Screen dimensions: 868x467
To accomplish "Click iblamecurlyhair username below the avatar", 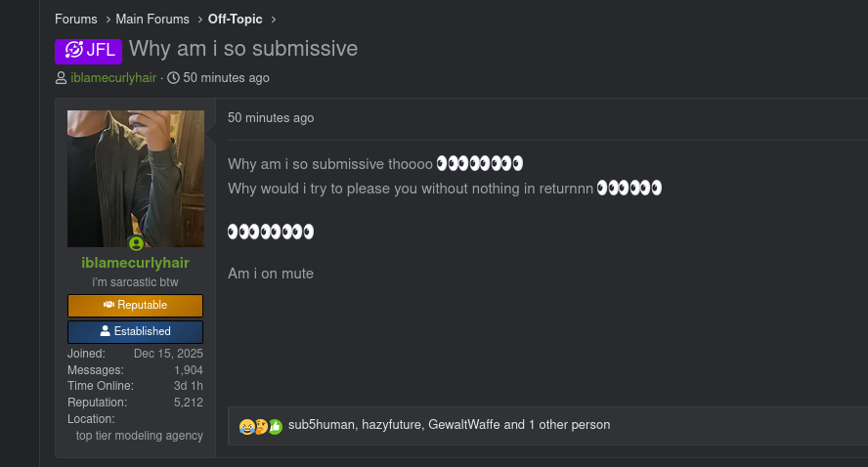I will [x=136, y=263].
